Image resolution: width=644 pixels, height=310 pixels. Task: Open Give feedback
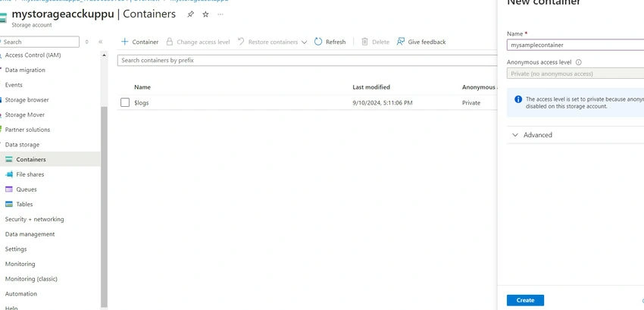click(x=421, y=42)
